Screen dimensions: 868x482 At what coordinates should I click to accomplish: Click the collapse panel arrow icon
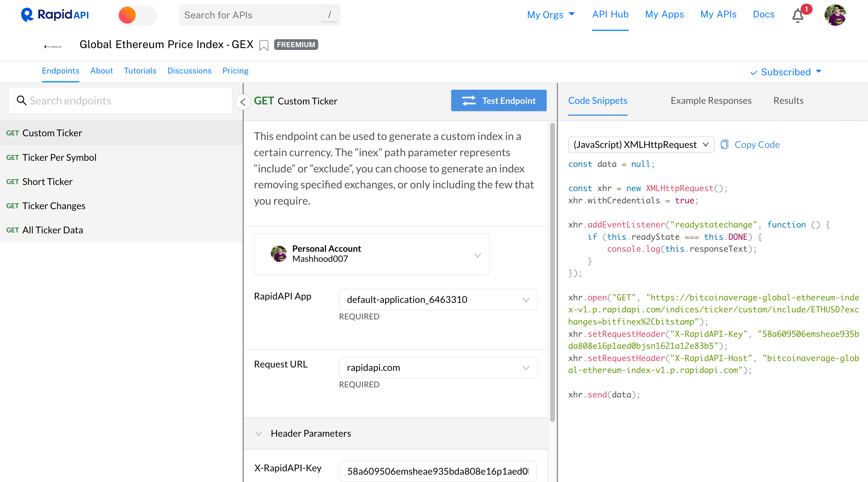click(x=243, y=100)
